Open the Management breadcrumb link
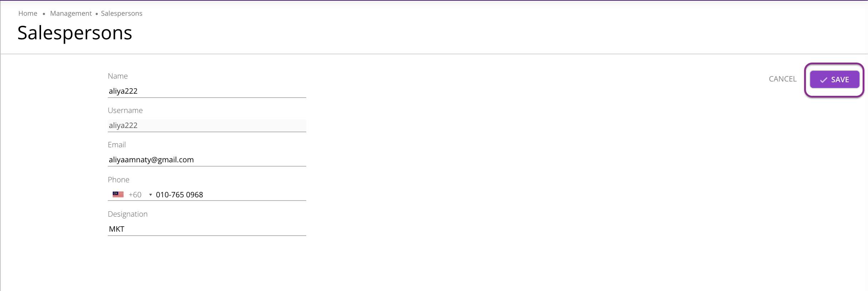Screen dimensions: 868x291 coord(71,13)
